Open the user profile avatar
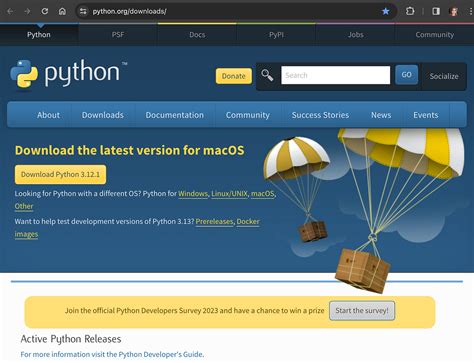The height and width of the screenshot is (363, 474). click(x=453, y=11)
